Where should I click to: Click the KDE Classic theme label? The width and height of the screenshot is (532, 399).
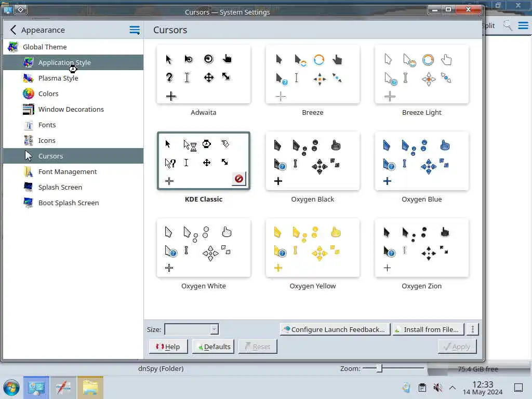point(204,199)
